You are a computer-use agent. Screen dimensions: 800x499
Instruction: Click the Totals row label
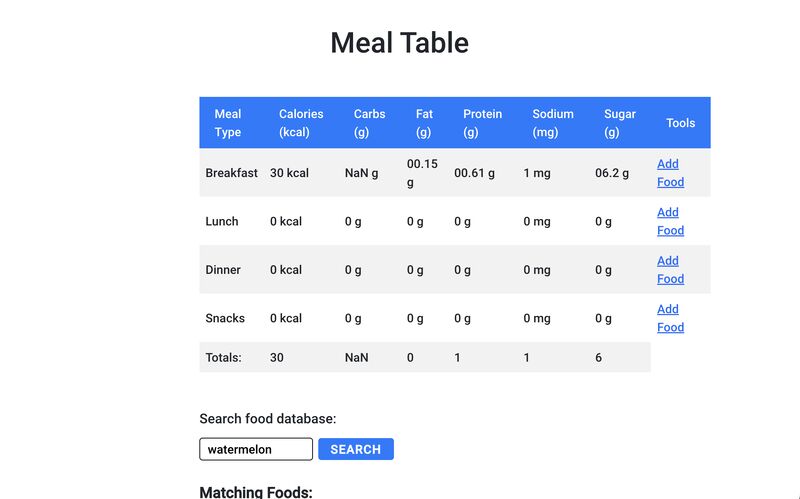pyautogui.click(x=223, y=358)
